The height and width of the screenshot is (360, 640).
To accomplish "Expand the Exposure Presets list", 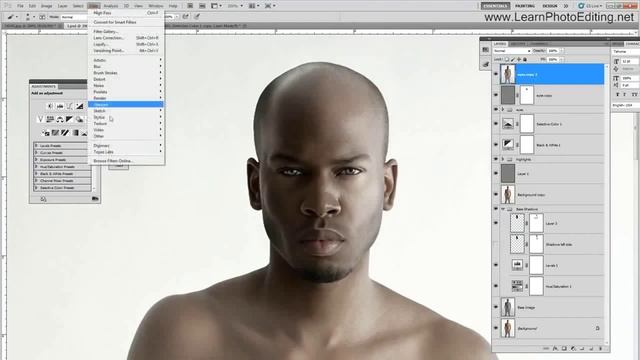I will pos(36,160).
